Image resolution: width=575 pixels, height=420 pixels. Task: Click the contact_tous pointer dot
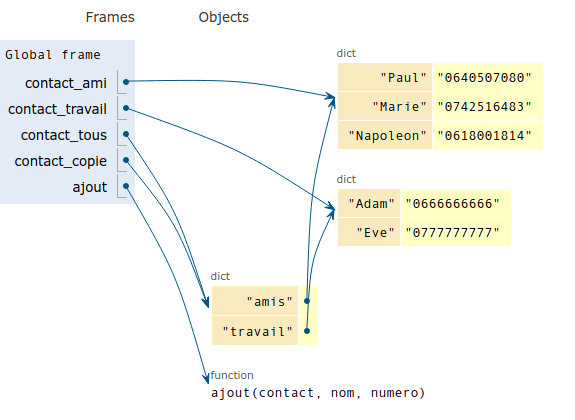point(126,134)
